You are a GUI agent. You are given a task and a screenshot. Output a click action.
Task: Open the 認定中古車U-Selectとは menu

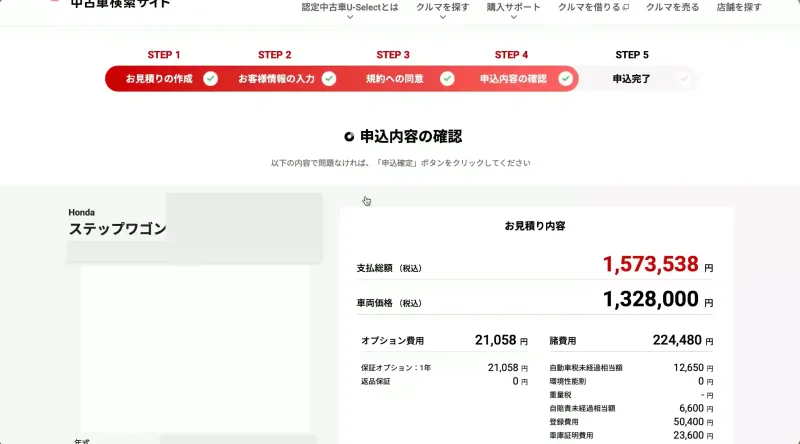coord(349,7)
